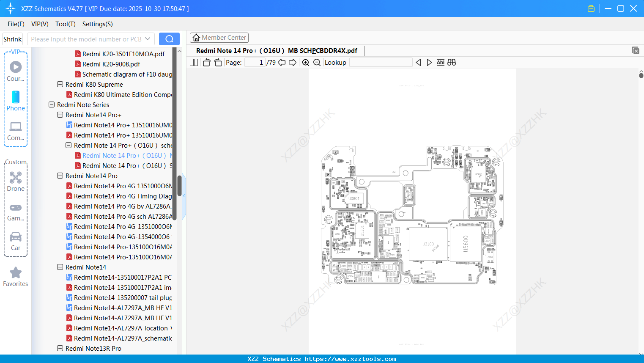Collapse the Redmi Note14 Pro folder
Image resolution: width=644 pixels, height=363 pixels.
coord(60,176)
